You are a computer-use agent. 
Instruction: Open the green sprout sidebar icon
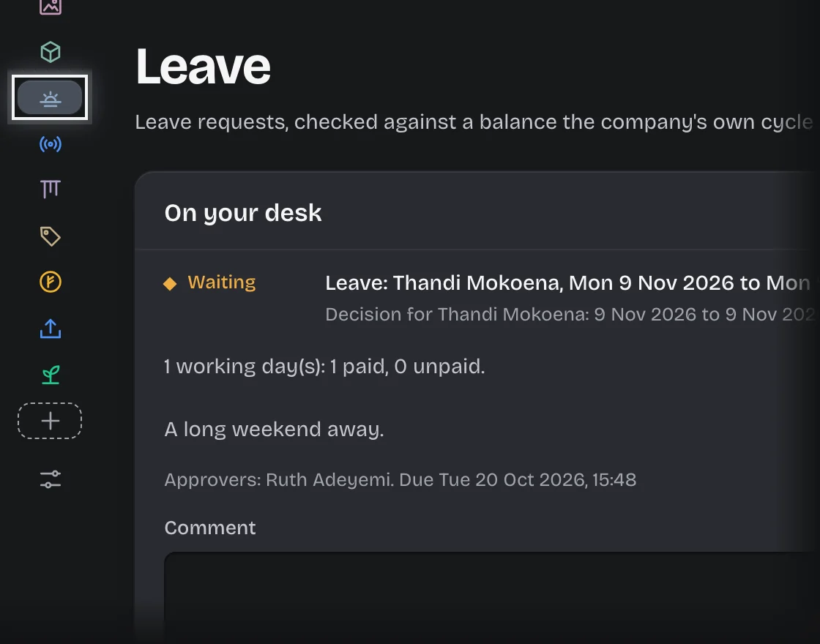(51, 375)
